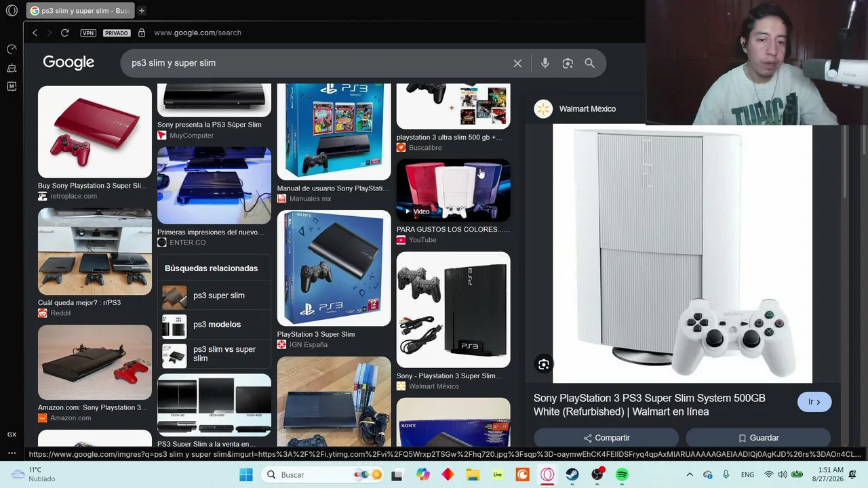Open 'Sony PlayStation 3 PS3 Super Slim System' title
The width and height of the screenshot is (868, 488).
[x=650, y=405]
